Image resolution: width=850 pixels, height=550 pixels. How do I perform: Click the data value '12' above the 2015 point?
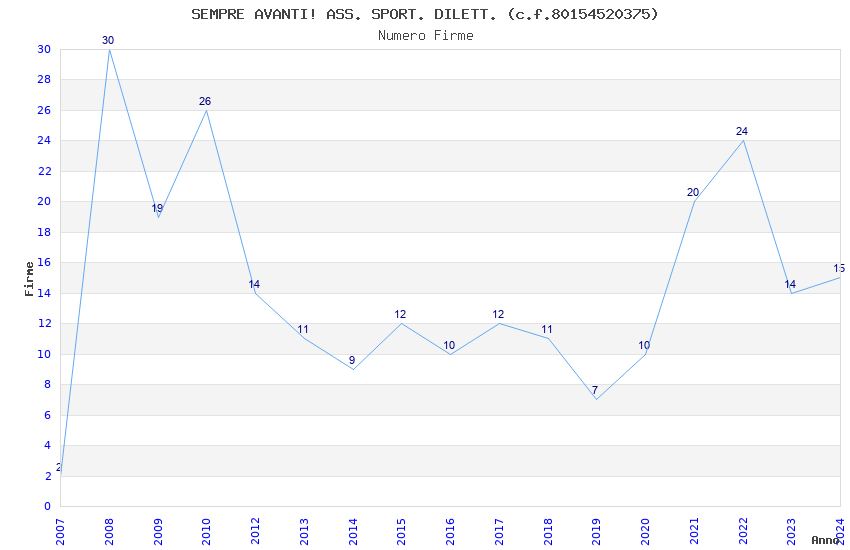tap(400, 314)
